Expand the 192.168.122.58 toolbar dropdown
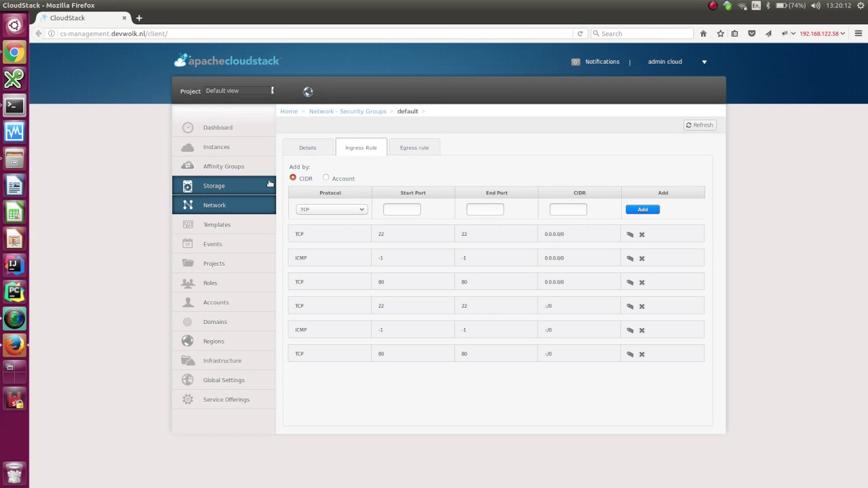Screen dimensions: 868x488 click(843, 34)
